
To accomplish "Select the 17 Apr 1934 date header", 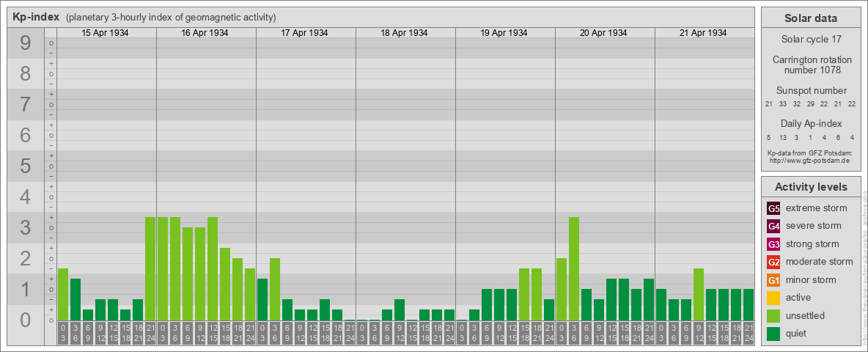I will [304, 33].
